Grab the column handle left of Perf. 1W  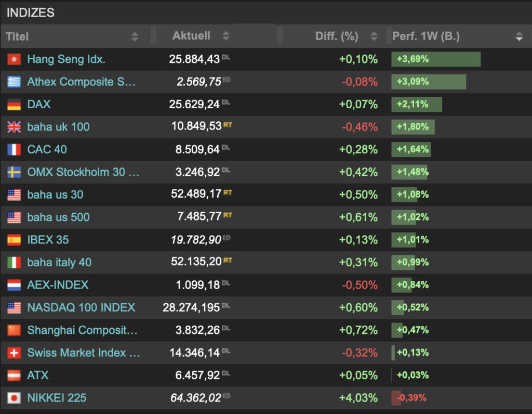pyautogui.click(x=389, y=35)
